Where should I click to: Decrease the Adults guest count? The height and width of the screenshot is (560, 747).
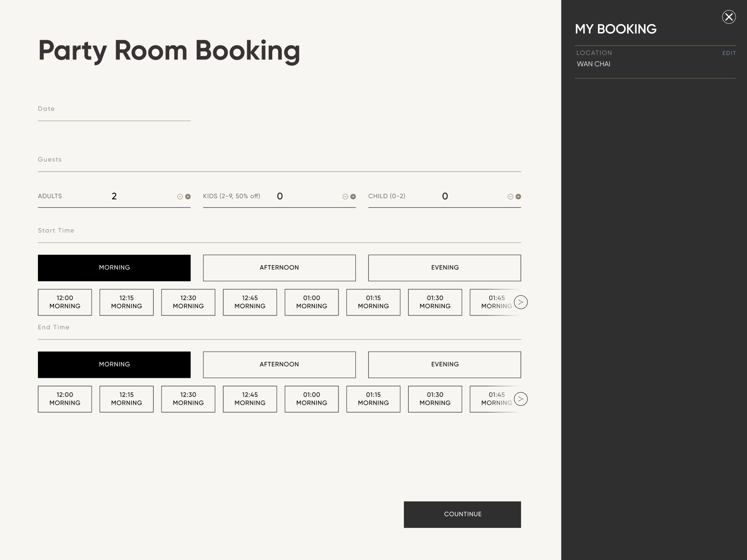coord(180,197)
